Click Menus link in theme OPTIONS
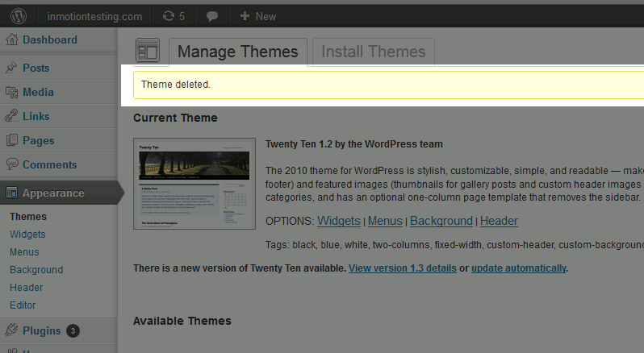The width and height of the screenshot is (644, 353). tap(385, 221)
